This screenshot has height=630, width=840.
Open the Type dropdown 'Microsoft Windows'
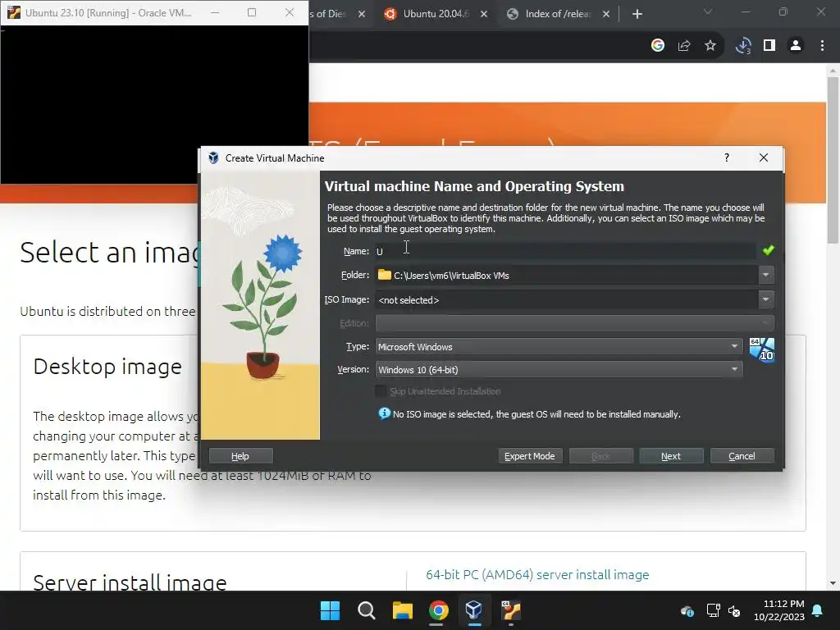click(559, 347)
